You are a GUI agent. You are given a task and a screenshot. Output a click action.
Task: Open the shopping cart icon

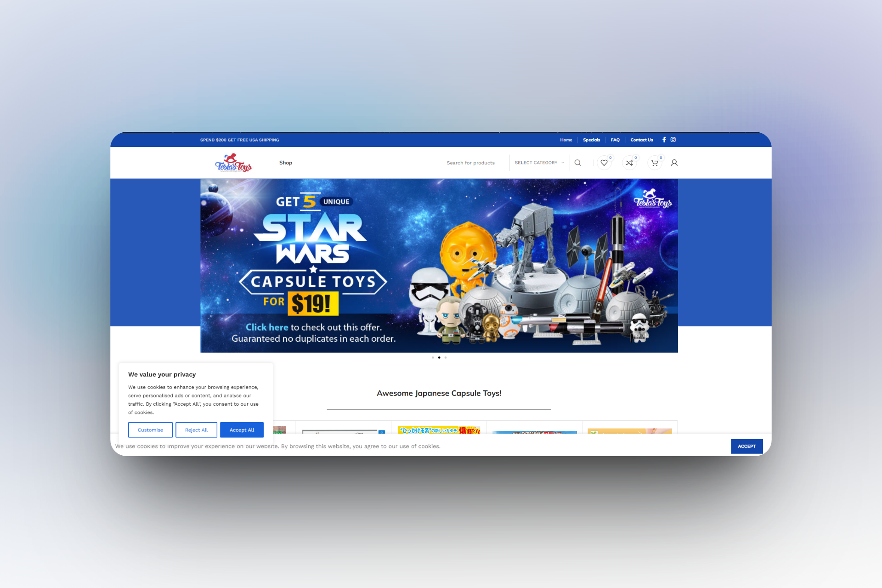coord(655,163)
